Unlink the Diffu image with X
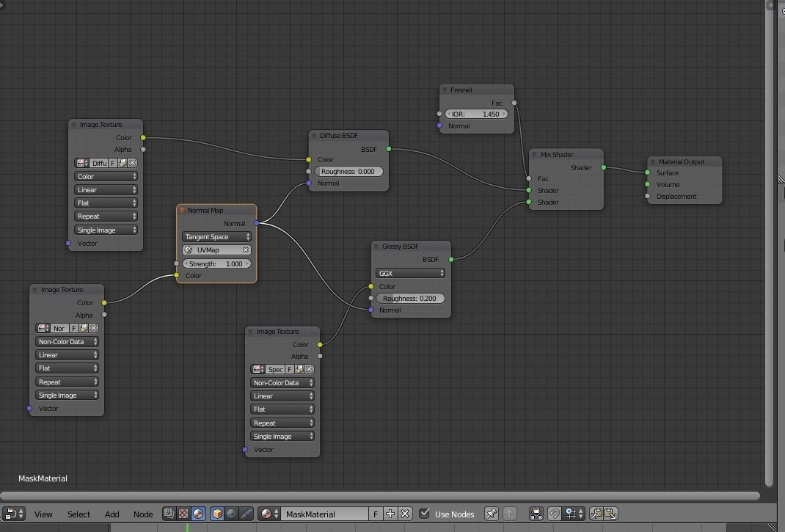This screenshot has height=532, width=785. click(133, 163)
